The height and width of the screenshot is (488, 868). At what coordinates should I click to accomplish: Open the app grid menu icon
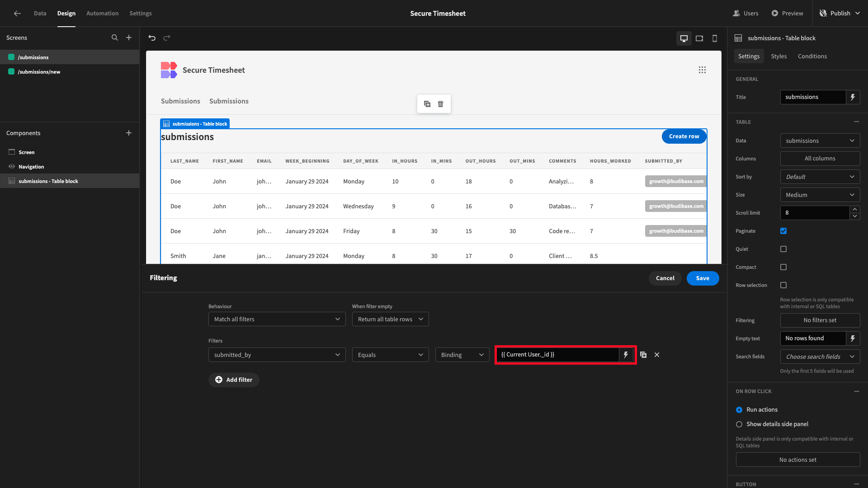pos(702,70)
